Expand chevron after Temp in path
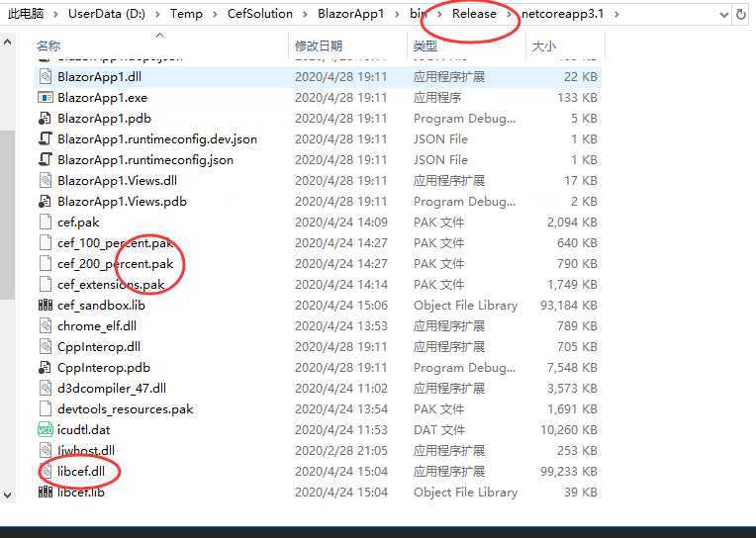The height and width of the screenshot is (538, 756). coord(215,14)
